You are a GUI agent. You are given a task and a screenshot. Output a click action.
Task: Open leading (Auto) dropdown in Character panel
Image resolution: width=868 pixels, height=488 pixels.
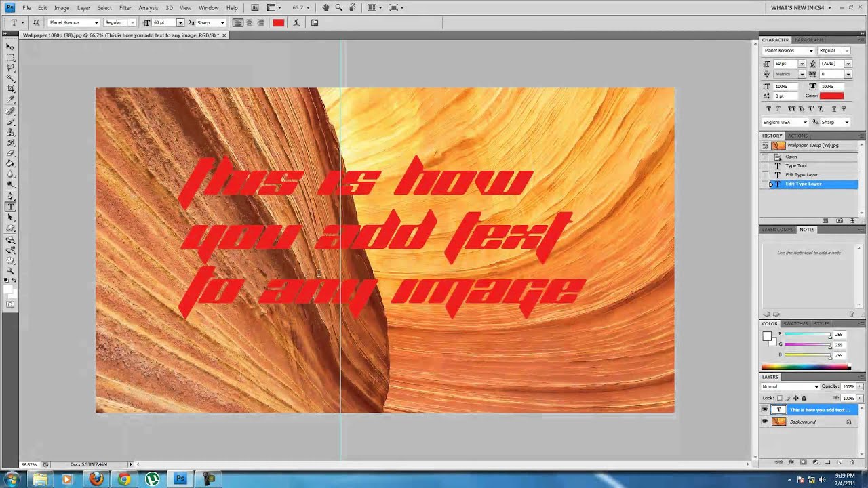coord(848,64)
